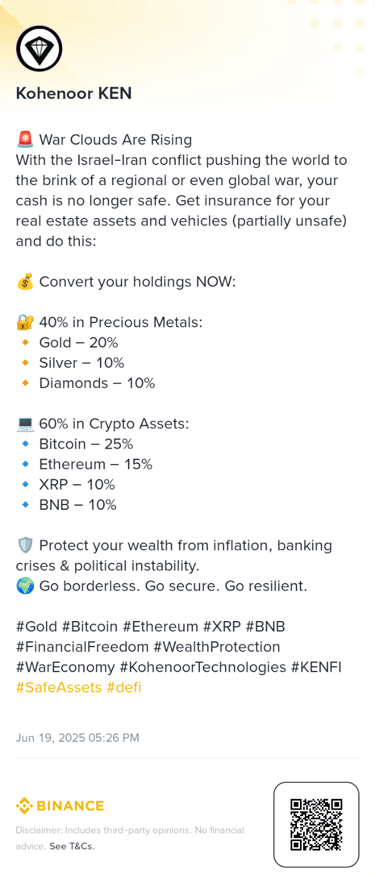Click the blue diamond bullet beside Bitcoin

pyautogui.click(x=25, y=444)
